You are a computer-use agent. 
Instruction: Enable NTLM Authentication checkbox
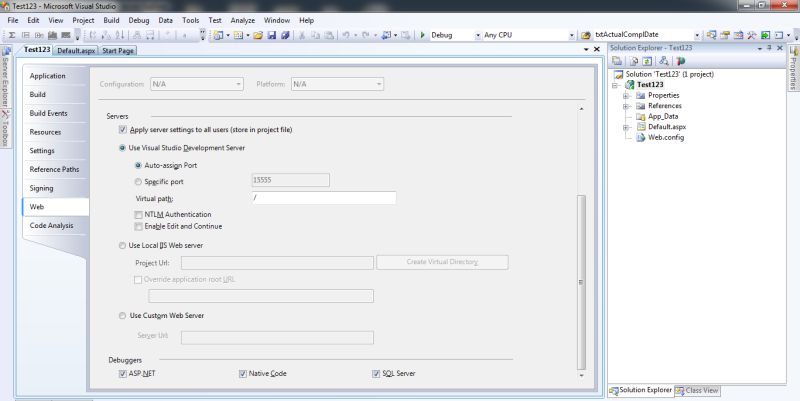tap(138, 215)
